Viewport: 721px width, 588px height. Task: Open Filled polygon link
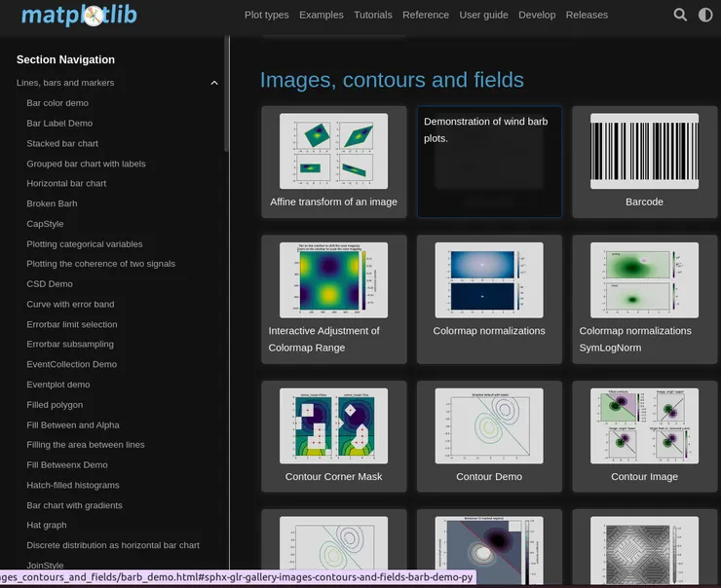click(x=55, y=405)
